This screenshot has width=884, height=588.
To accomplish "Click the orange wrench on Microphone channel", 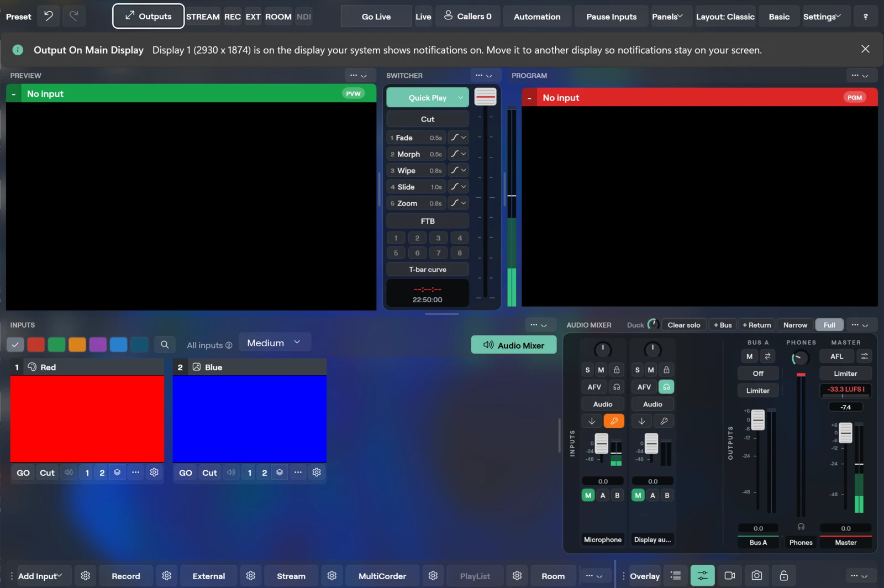I will pyautogui.click(x=614, y=421).
